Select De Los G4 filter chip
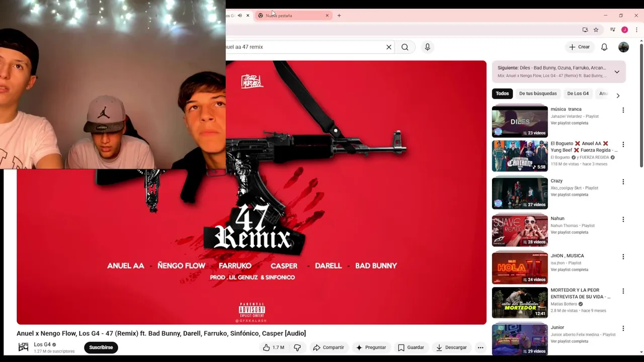 point(578,94)
